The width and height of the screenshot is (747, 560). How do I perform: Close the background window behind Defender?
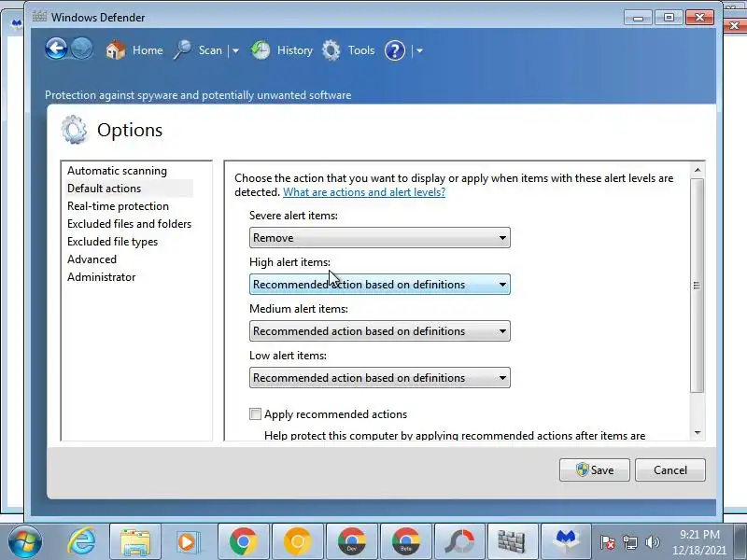tap(736, 26)
